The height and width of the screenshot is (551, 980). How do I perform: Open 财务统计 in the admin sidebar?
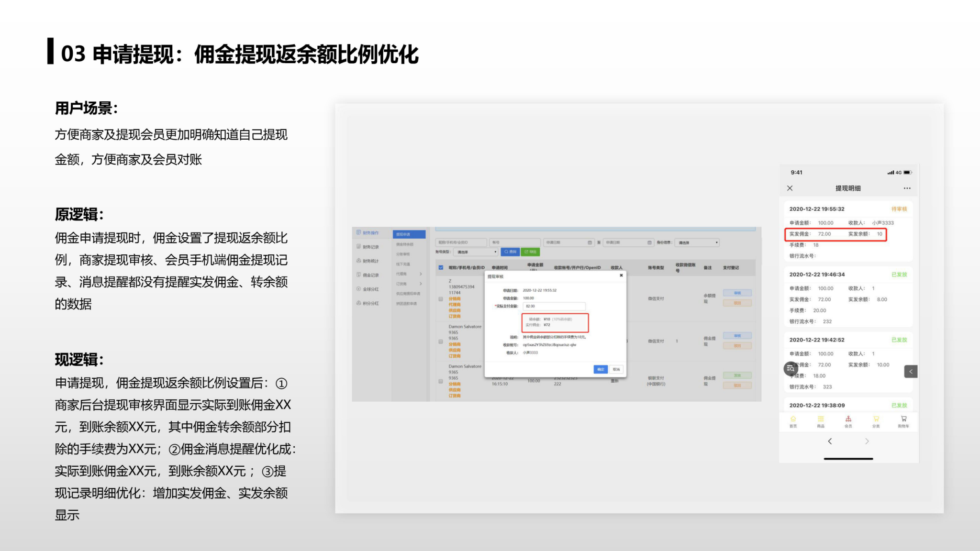[367, 261]
